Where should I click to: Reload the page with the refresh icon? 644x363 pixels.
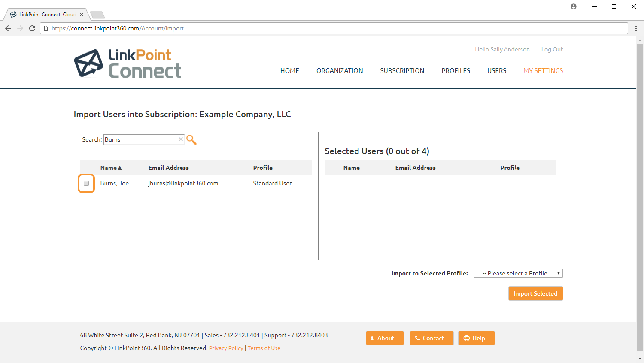32,28
